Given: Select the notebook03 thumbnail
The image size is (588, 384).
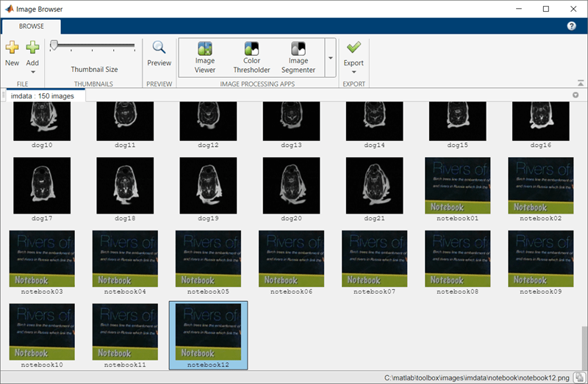Looking at the screenshot, I should [x=42, y=258].
